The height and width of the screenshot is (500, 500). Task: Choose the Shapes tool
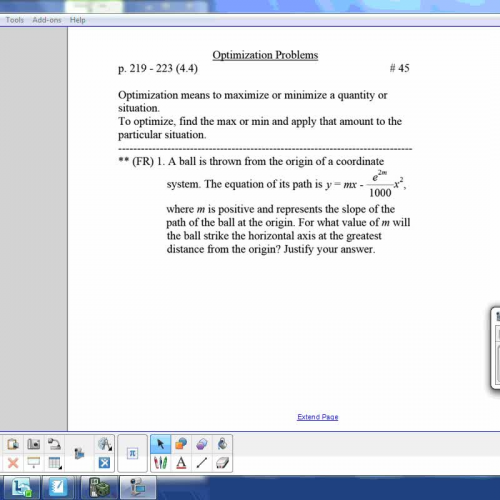click(x=181, y=444)
